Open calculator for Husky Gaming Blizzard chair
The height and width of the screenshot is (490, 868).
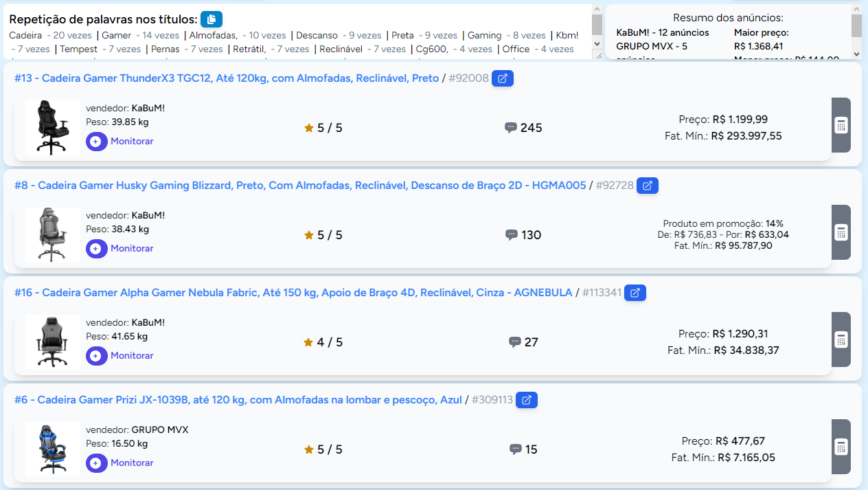(841, 232)
